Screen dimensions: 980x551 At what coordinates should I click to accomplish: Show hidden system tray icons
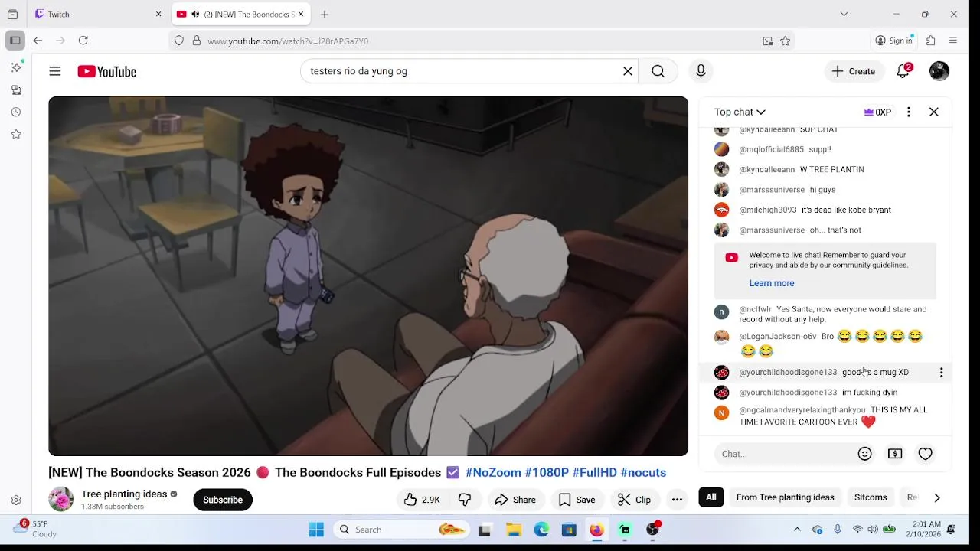pyautogui.click(x=797, y=530)
